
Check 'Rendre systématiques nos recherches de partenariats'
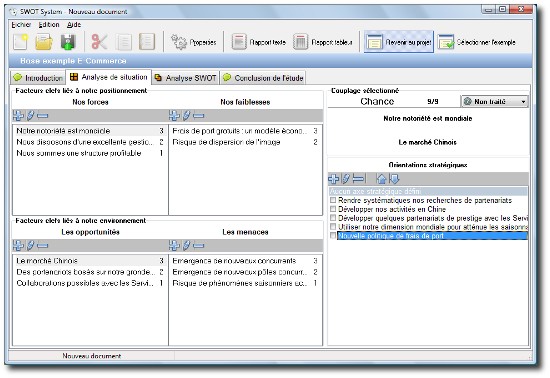pyautogui.click(x=333, y=200)
